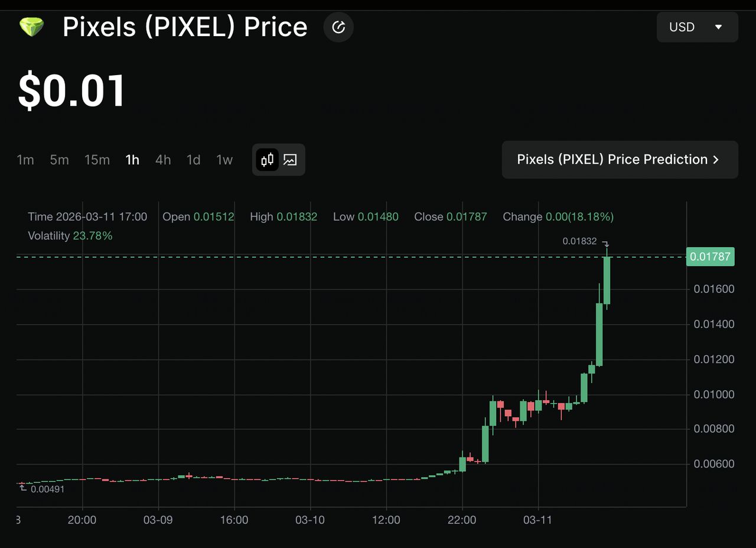The height and width of the screenshot is (548, 756).
Task: Click the refresh icon beside the title
Action: [338, 27]
